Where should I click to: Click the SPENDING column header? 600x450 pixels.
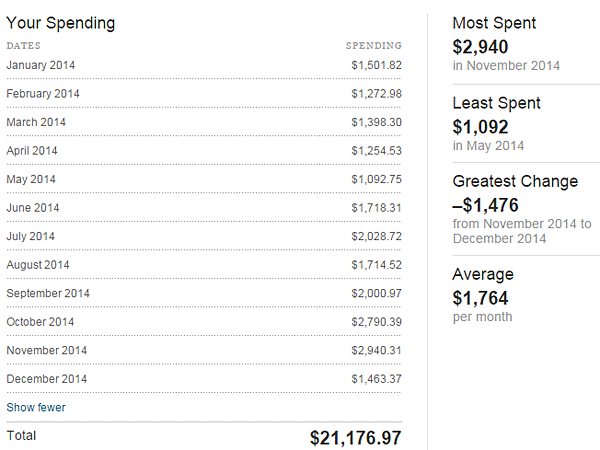pyautogui.click(x=374, y=46)
